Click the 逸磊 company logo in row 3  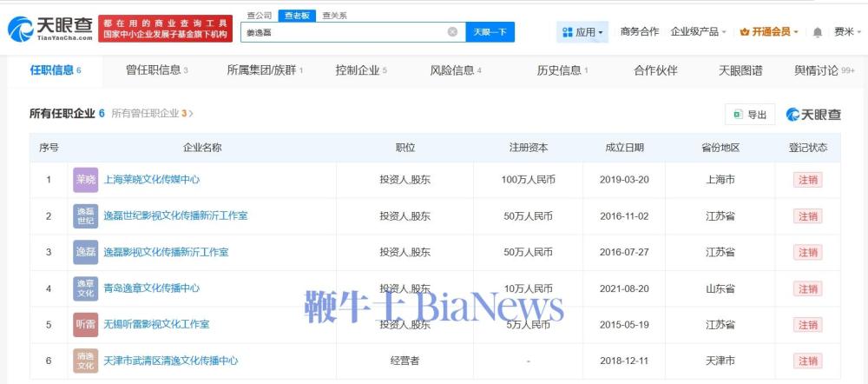click(86, 253)
